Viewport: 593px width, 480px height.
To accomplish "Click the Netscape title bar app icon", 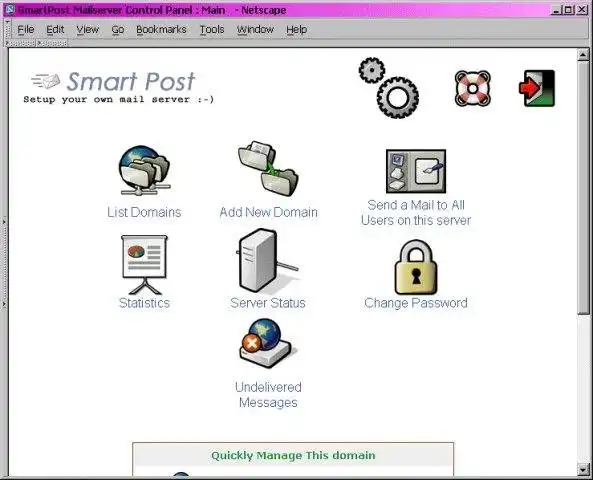I will 9,10.
